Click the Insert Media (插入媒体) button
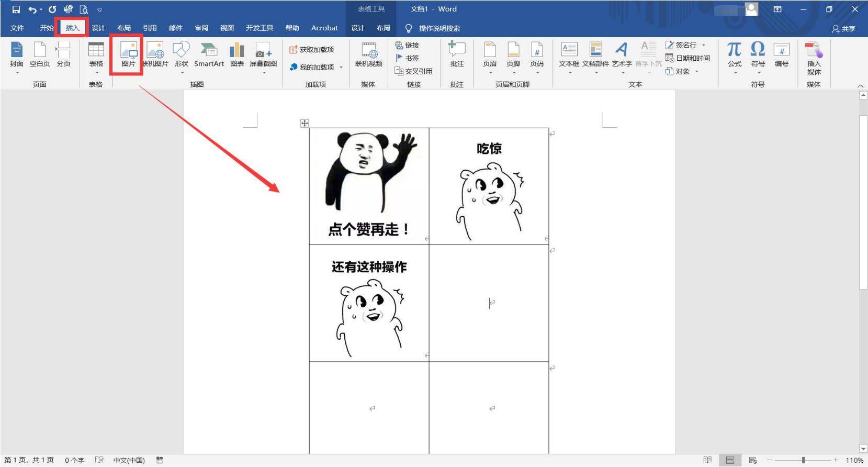Viewport: 868px width, 467px height. [x=814, y=59]
